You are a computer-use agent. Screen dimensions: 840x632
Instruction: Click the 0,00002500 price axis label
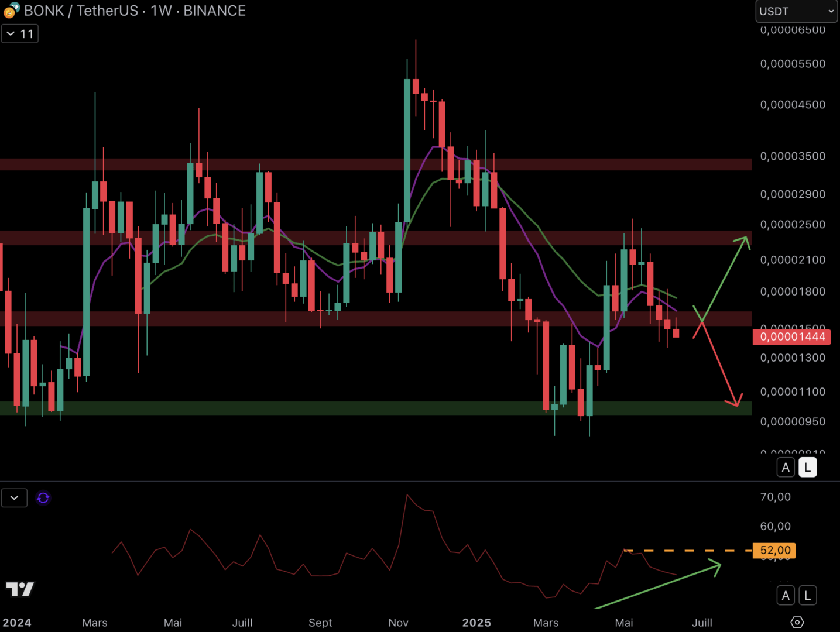coord(793,225)
